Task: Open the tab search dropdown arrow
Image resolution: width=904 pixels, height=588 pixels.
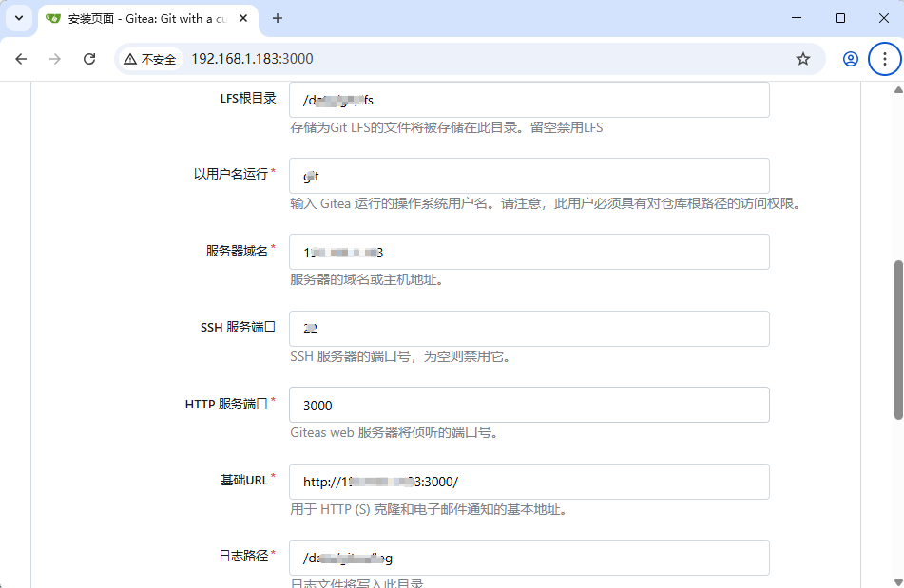Action: pos(19,18)
